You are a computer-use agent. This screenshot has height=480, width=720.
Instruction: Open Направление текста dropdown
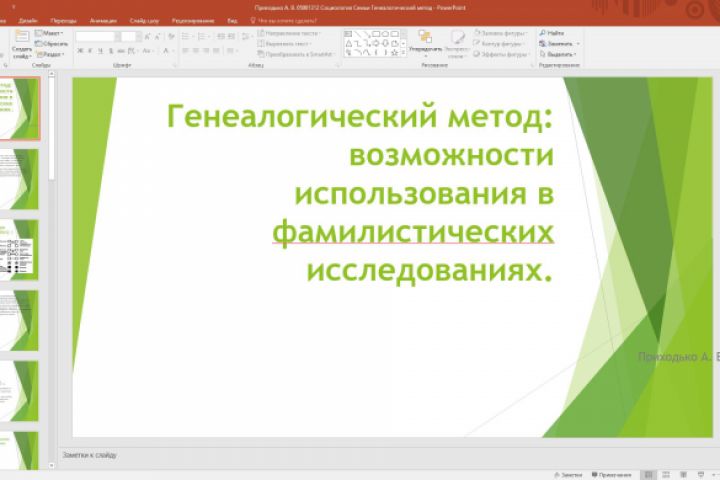[289, 34]
